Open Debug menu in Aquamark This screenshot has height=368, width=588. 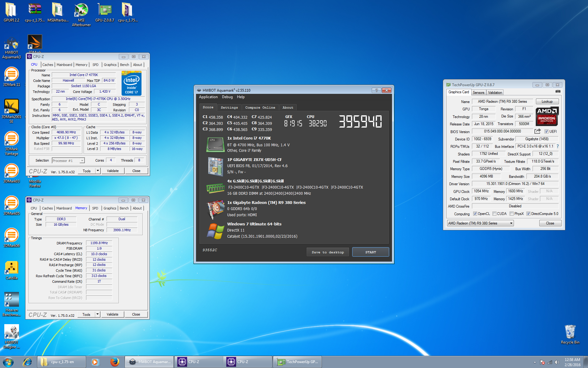coord(227,97)
